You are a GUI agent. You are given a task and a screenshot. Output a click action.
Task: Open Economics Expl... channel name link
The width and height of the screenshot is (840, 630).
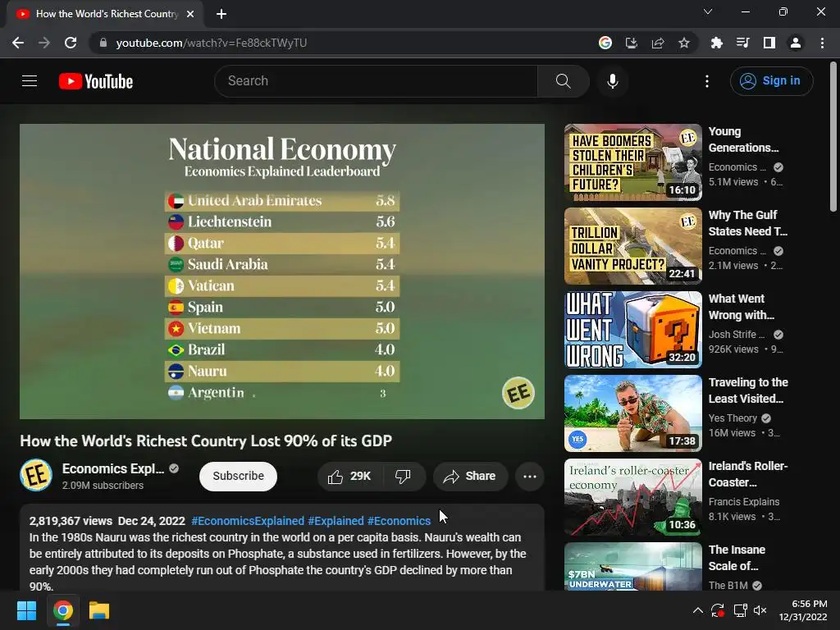[x=113, y=468]
